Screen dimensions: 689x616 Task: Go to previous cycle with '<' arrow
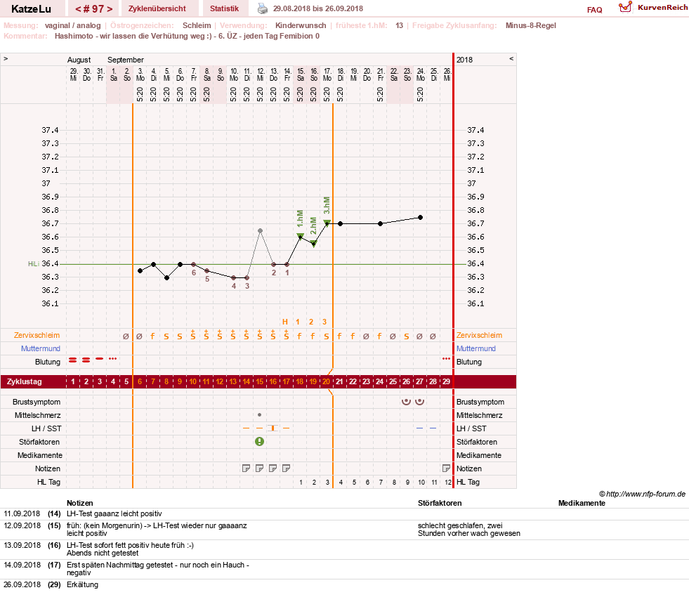(x=78, y=9)
